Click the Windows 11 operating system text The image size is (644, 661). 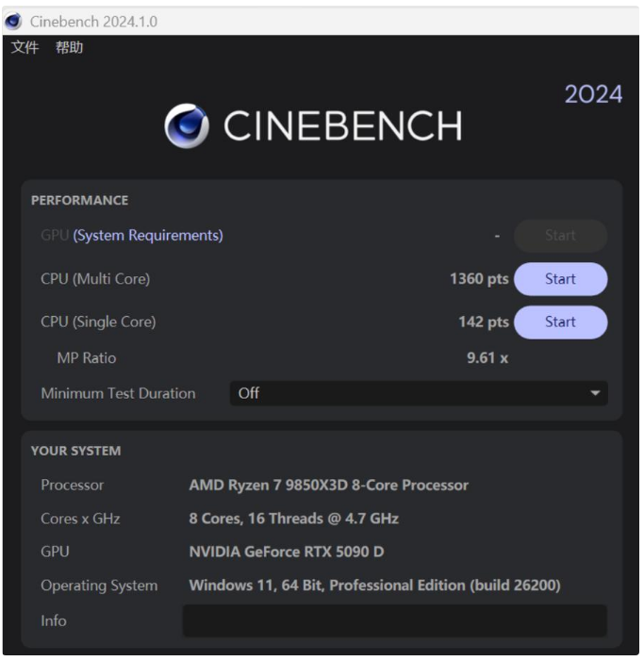374,586
